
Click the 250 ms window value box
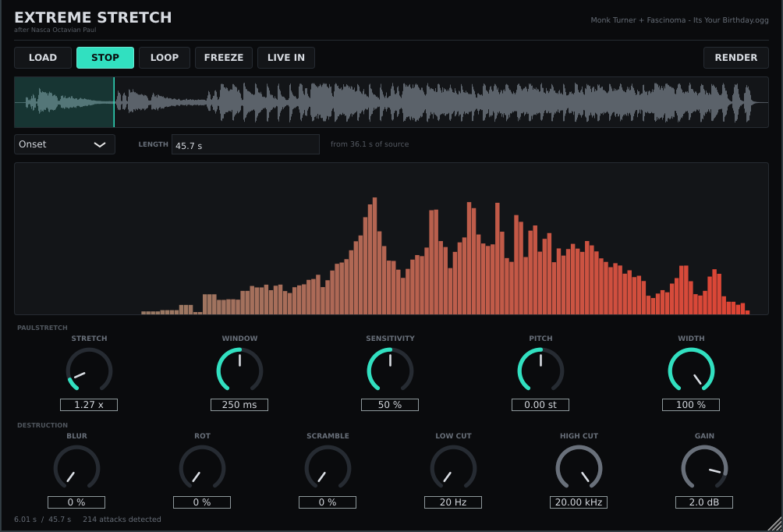[239, 405]
